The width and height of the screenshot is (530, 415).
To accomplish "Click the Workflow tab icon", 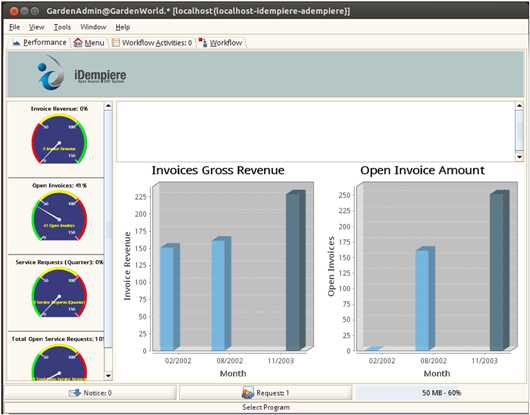I will point(203,43).
